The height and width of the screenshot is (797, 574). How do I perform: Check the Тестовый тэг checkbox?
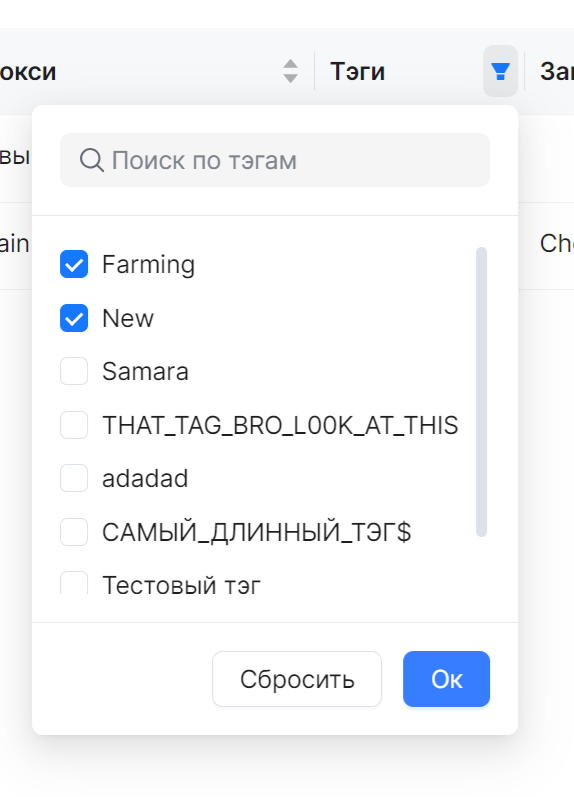coord(74,584)
